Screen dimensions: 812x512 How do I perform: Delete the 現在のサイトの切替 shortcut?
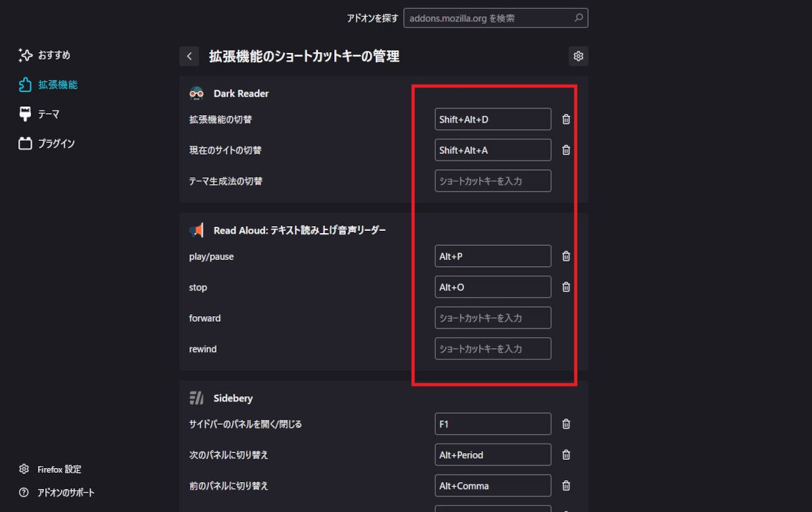(566, 150)
